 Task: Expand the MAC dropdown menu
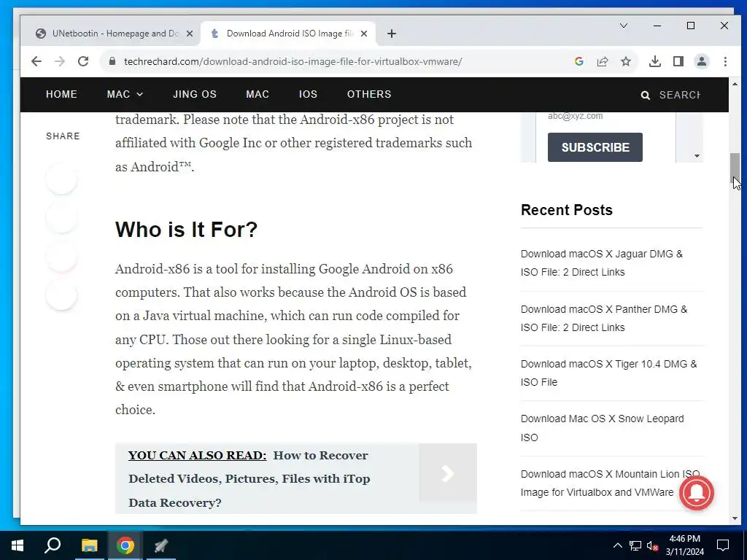125,94
